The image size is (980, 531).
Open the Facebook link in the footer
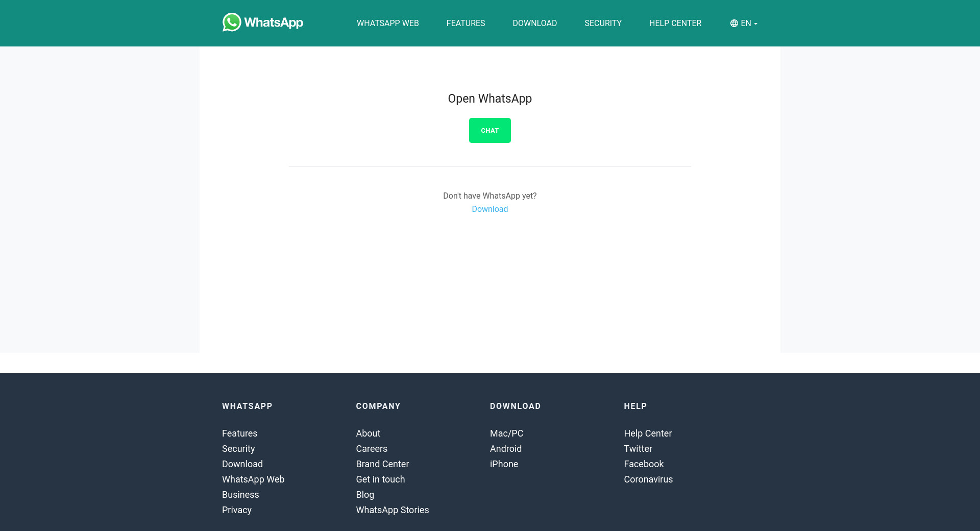(x=644, y=464)
